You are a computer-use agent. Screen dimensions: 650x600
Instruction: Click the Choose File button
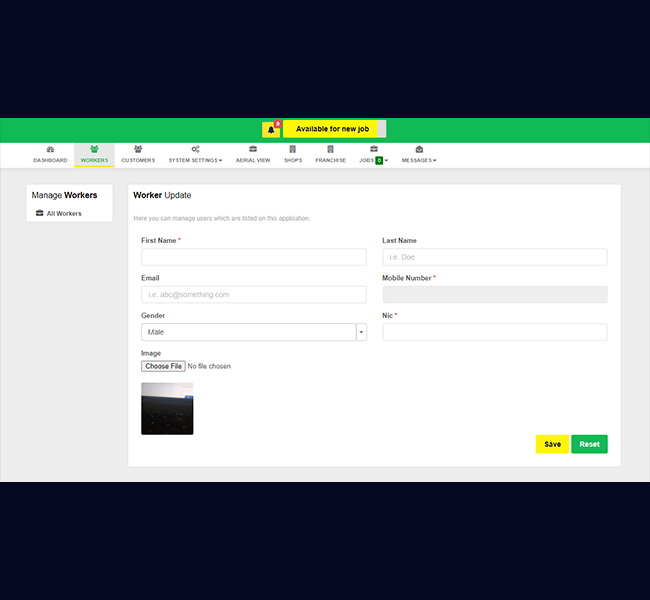[x=163, y=366]
